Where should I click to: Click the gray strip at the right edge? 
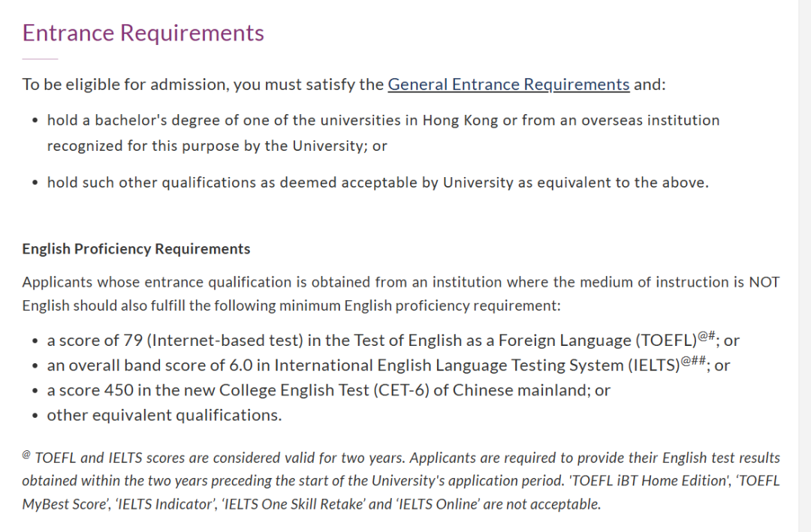click(x=804, y=266)
